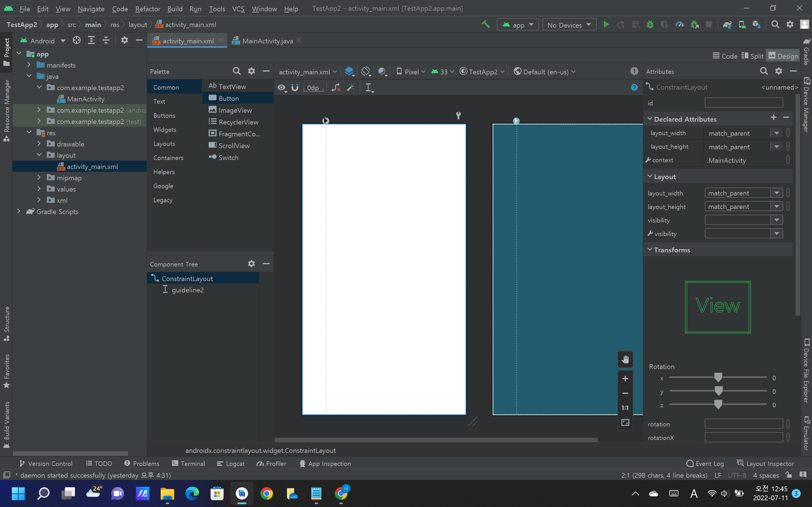Open the Logcat tool window button
The image size is (812, 507).
pos(231,463)
